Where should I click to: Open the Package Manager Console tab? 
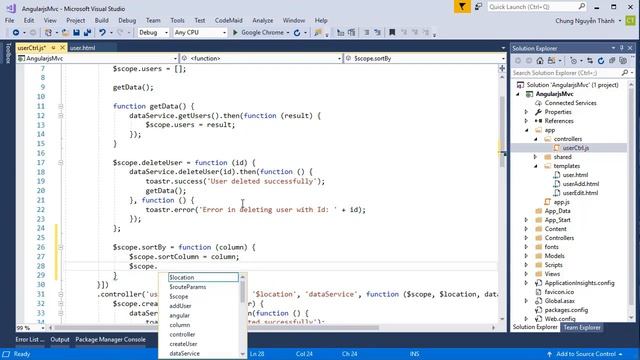click(110, 340)
